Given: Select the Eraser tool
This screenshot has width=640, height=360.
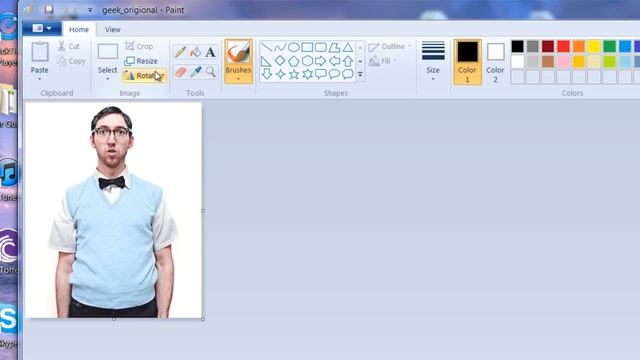Looking at the screenshot, I should pos(180,72).
